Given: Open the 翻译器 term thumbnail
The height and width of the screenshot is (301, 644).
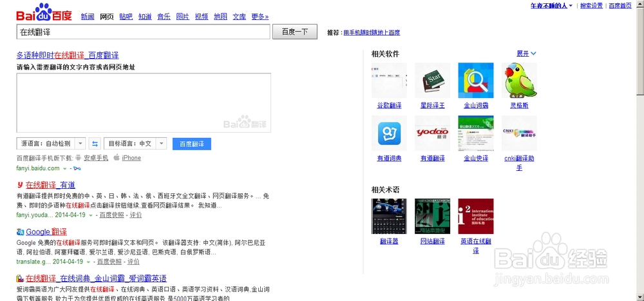Looking at the screenshot, I should pyautogui.click(x=389, y=217).
